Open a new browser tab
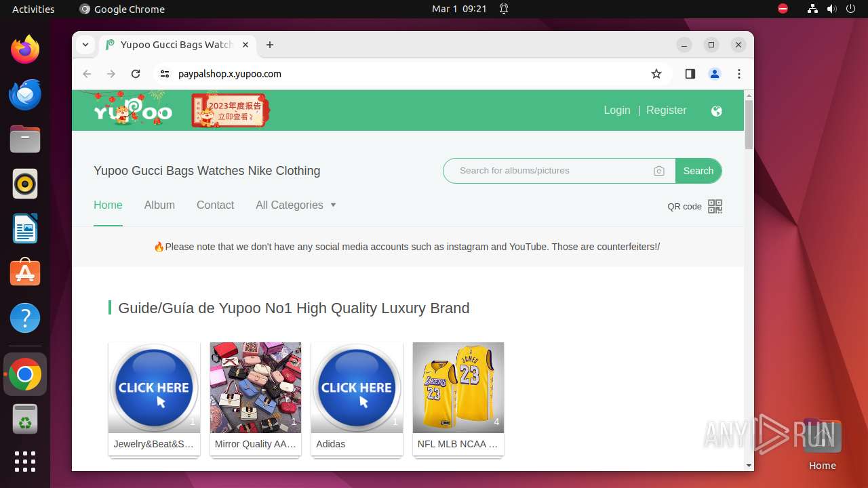 click(x=270, y=45)
